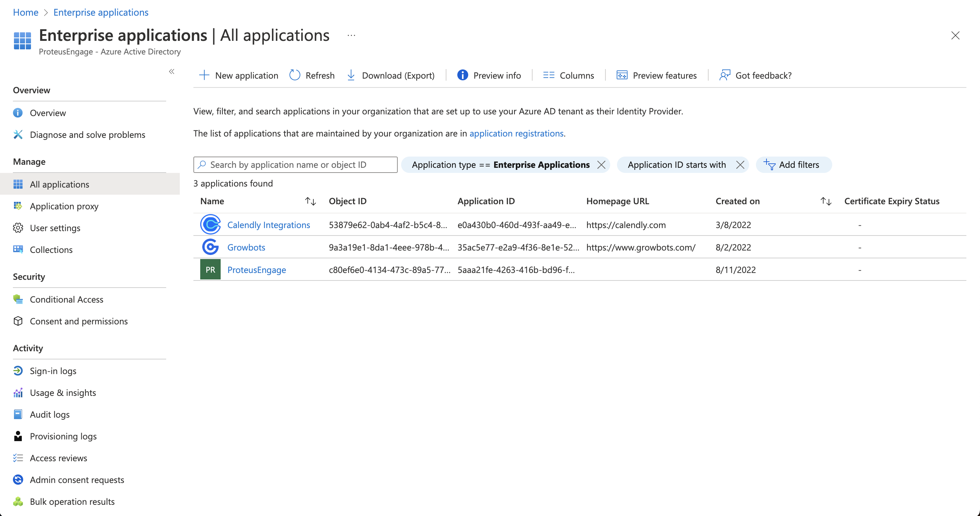
Task: Click the Provisioning logs icon
Action: click(18, 436)
